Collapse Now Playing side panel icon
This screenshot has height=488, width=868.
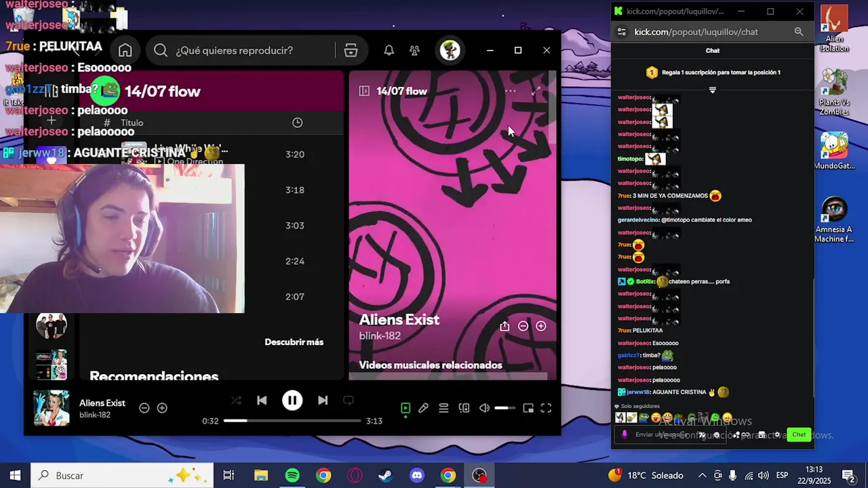point(364,91)
